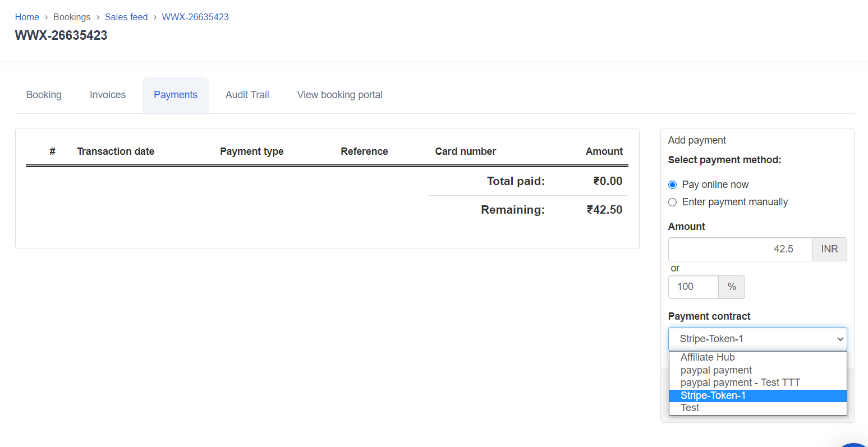Choose Enter payment manually option
Viewport: 868px width, 447px height.
pyautogui.click(x=673, y=202)
